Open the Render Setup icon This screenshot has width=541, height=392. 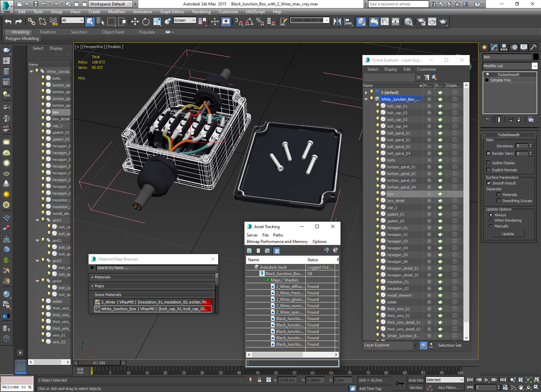coord(421,22)
